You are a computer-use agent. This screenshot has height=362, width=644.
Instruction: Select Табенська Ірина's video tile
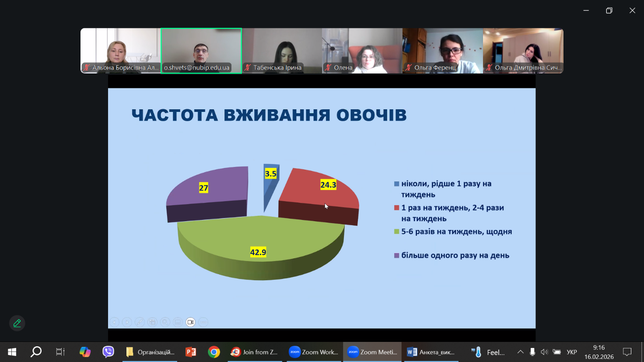click(282, 51)
